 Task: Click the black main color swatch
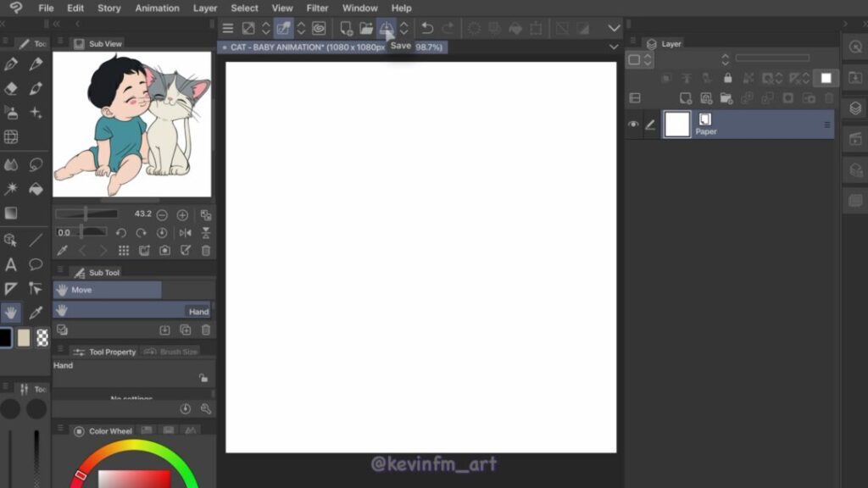(x=5, y=337)
